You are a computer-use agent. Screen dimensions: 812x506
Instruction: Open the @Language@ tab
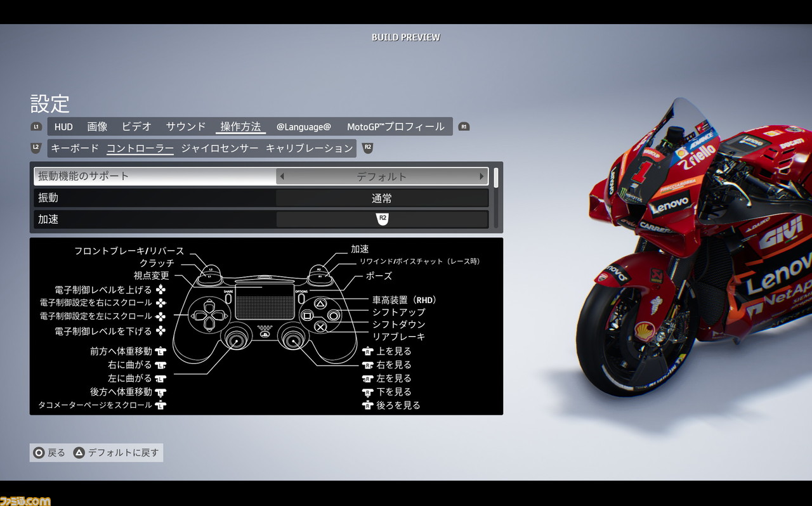pyautogui.click(x=304, y=127)
